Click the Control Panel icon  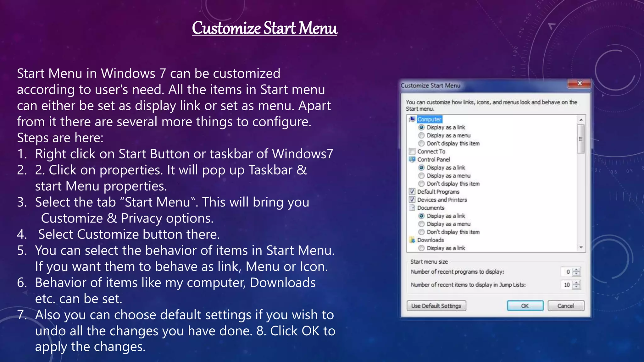(x=412, y=159)
